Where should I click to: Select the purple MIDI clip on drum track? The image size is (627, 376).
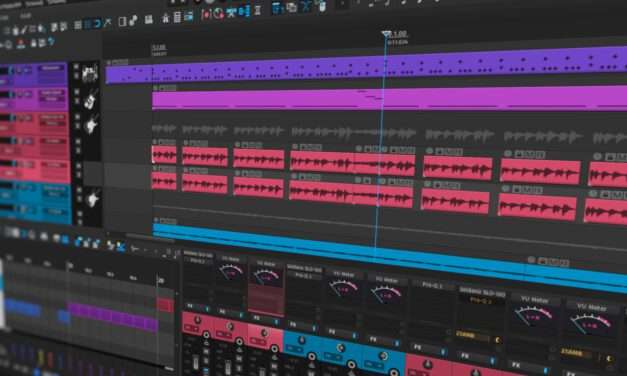point(366,65)
